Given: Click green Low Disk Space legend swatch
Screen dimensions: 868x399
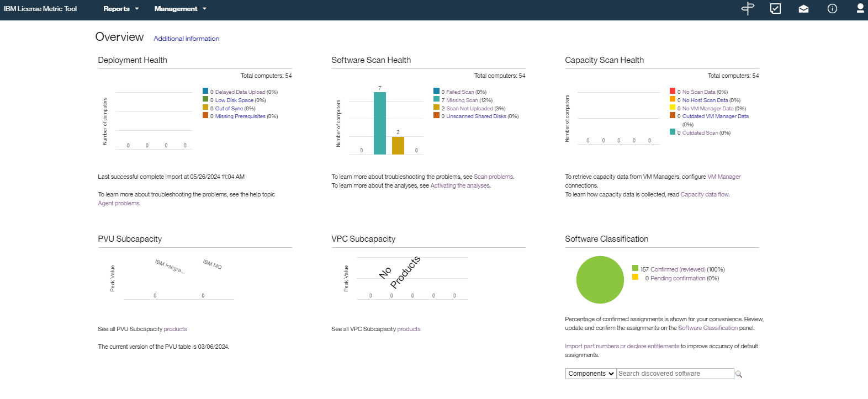Looking at the screenshot, I should click(x=205, y=99).
